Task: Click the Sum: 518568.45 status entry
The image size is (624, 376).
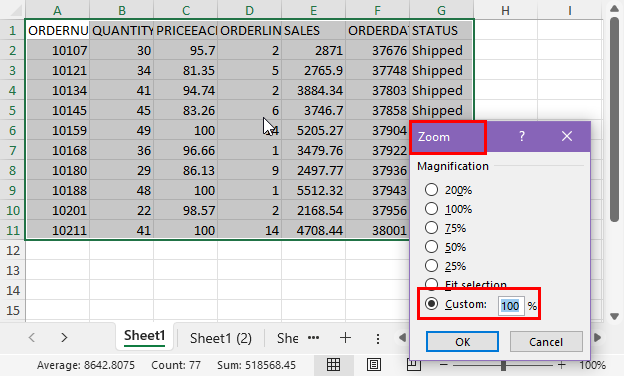Action: [x=256, y=365]
